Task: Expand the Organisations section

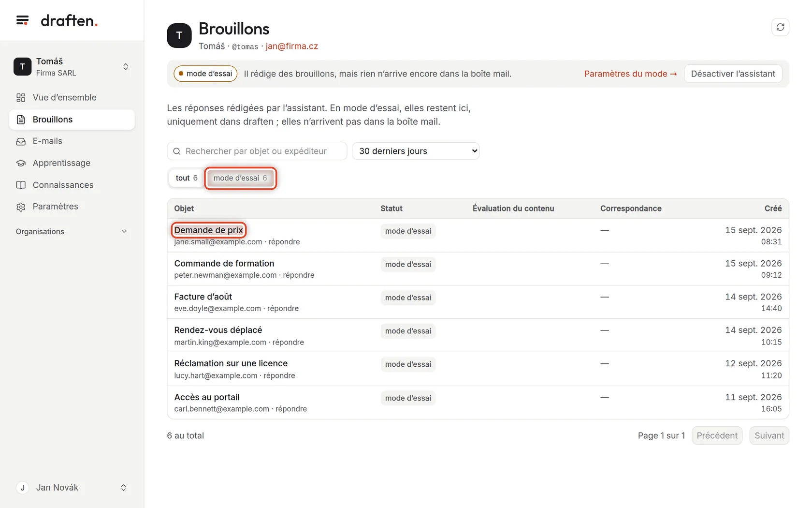Action: click(x=72, y=232)
